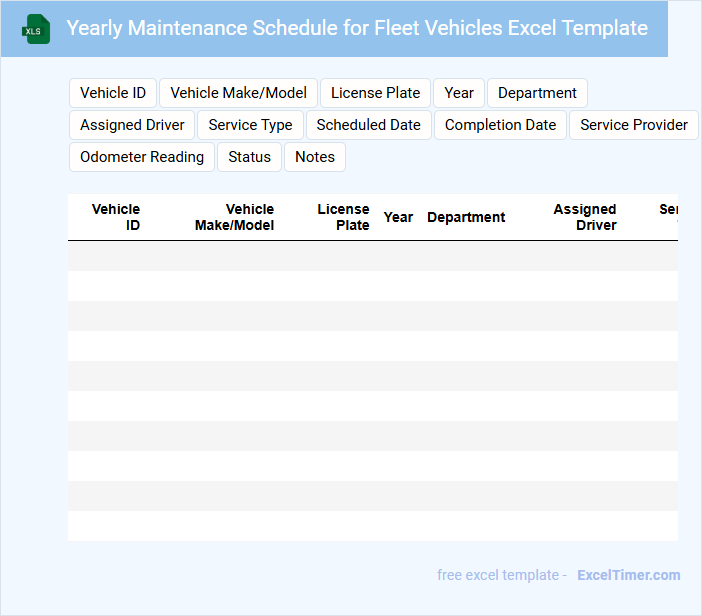Select the Vehicle Make/Model tag

(239, 93)
